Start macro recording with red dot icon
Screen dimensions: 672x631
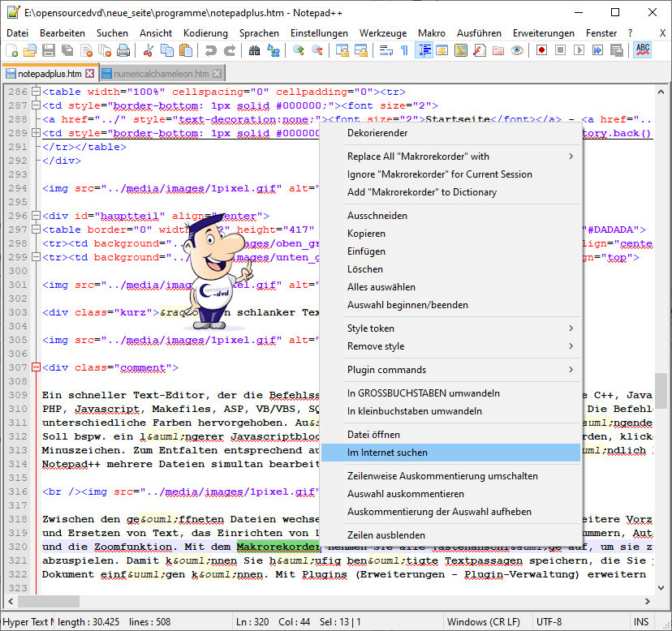[x=541, y=50]
